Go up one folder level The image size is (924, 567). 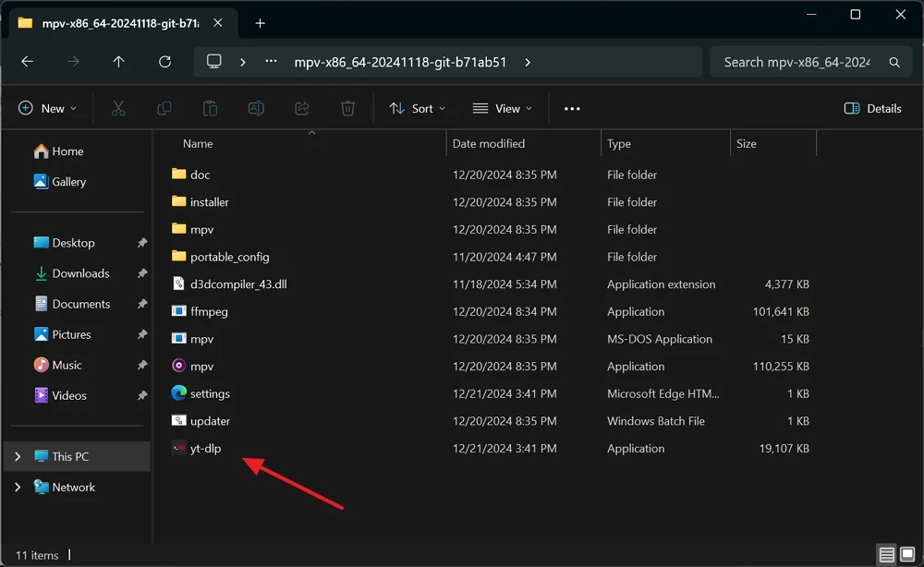coord(118,62)
